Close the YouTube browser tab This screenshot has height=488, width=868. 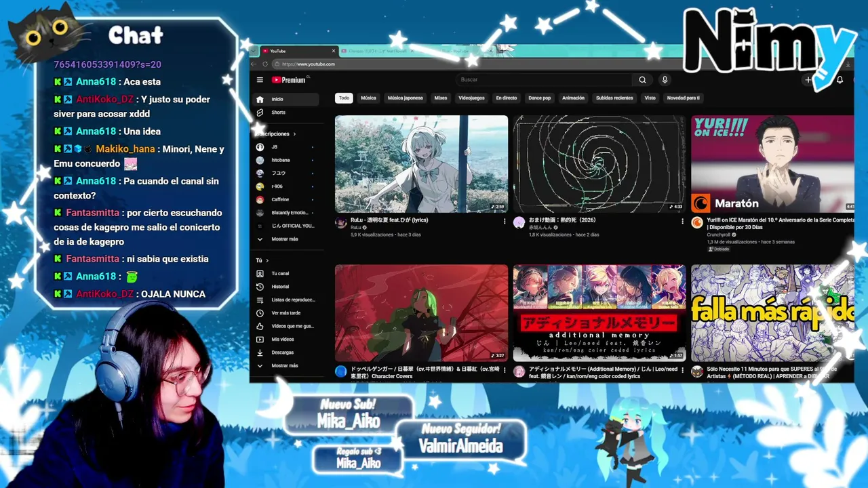334,51
